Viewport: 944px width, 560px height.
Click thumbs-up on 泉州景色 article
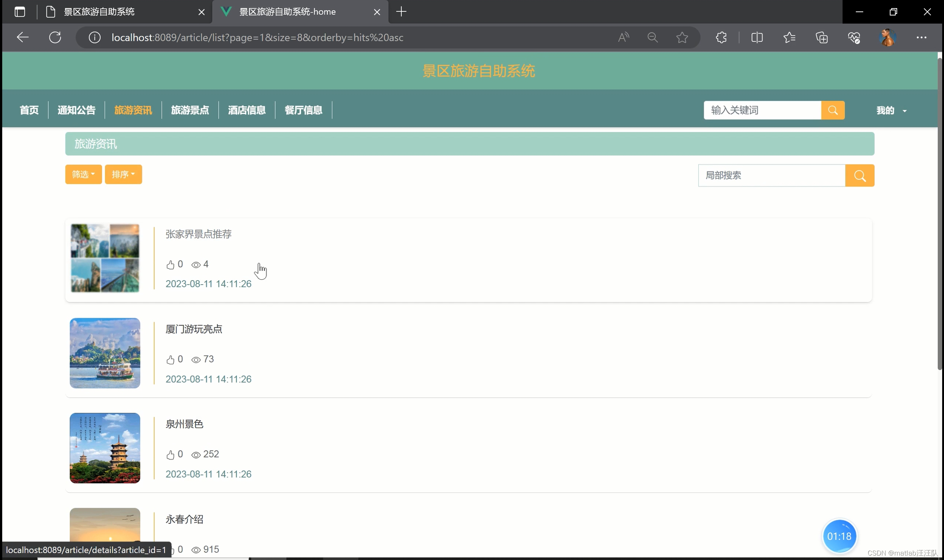tap(170, 455)
